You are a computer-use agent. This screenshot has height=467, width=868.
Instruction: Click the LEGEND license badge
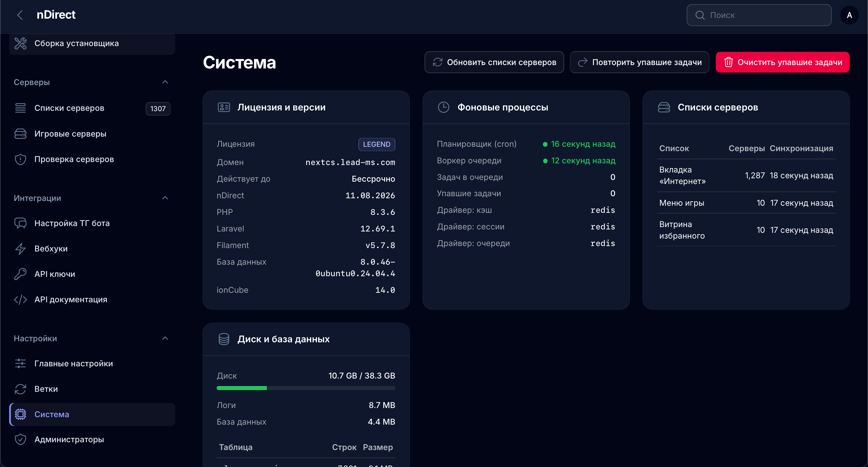click(377, 144)
